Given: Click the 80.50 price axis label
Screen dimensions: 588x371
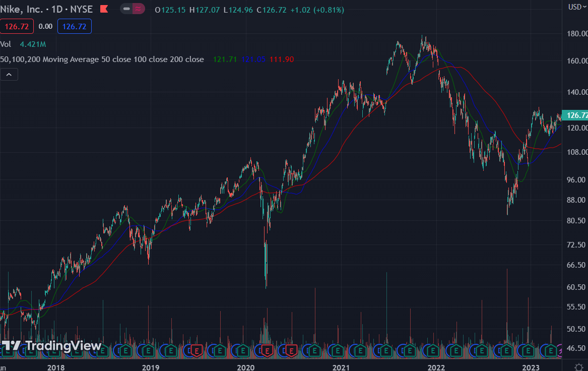Looking at the screenshot, I should point(576,221).
